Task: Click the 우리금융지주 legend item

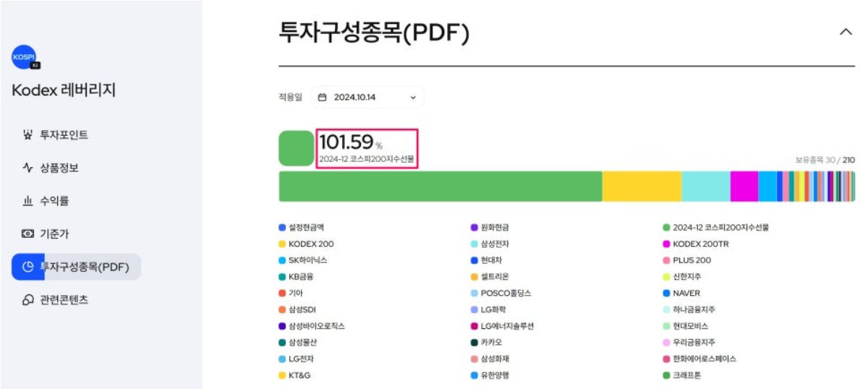Action: (689, 342)
